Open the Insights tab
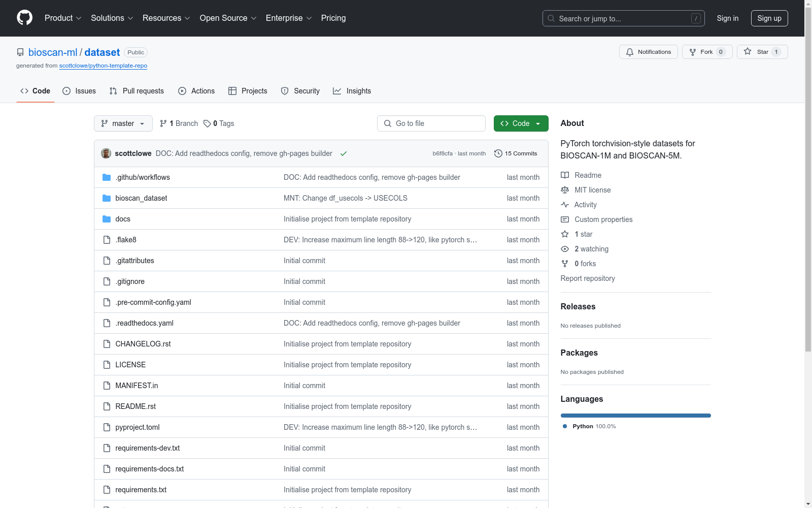 click(352, 91)
